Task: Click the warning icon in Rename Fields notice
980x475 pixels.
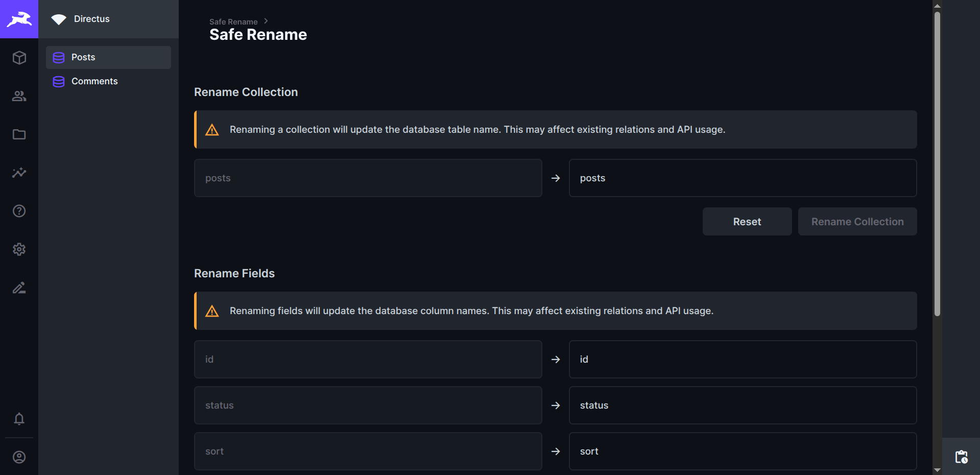Action: point(212,311)
